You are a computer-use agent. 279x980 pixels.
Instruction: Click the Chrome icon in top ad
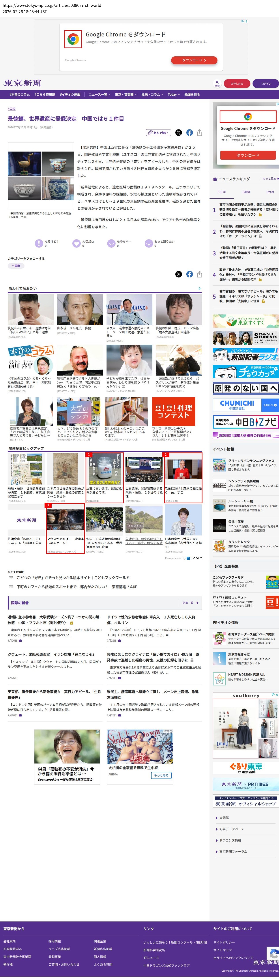(73, 39)
